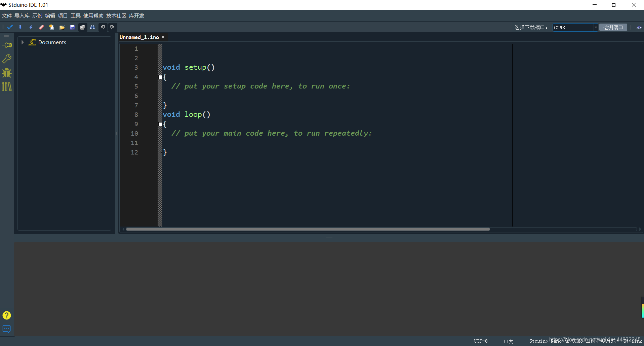Click the blue checkmark verify icon
Screen dimensions: 644x346
pyautogui.click(x=10, y=27)
